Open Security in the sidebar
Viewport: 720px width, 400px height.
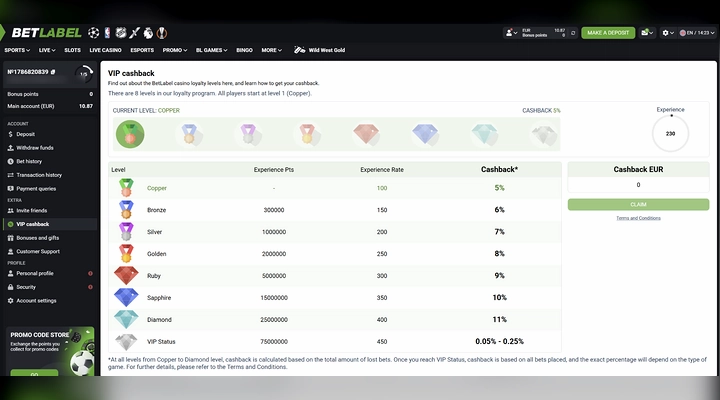coord(50,287)
